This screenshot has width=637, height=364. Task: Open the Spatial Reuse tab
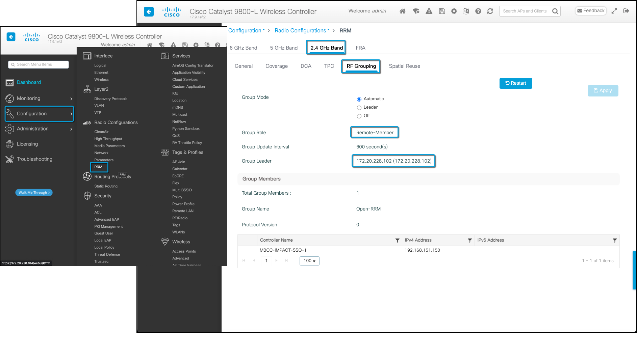pos(404,66)
